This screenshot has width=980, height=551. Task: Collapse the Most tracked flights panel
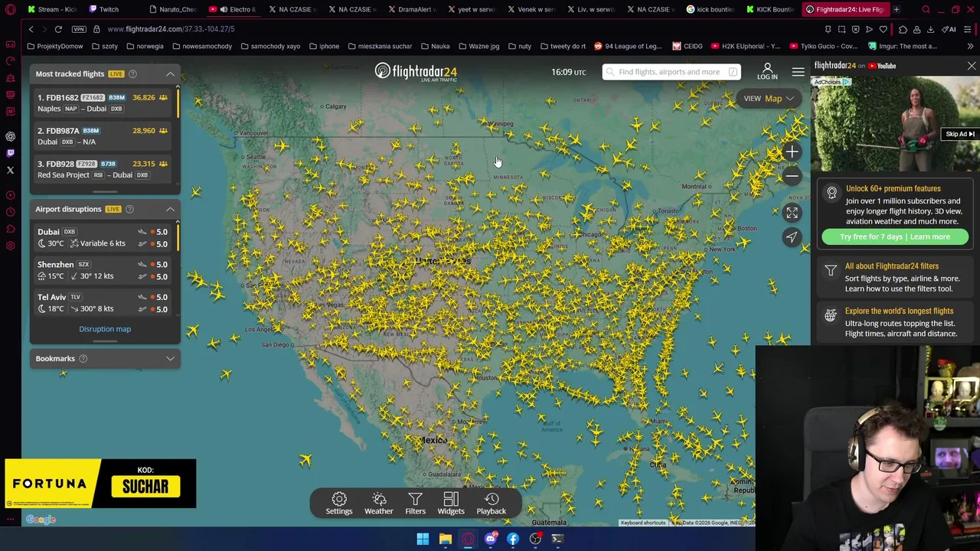(170, 74)
